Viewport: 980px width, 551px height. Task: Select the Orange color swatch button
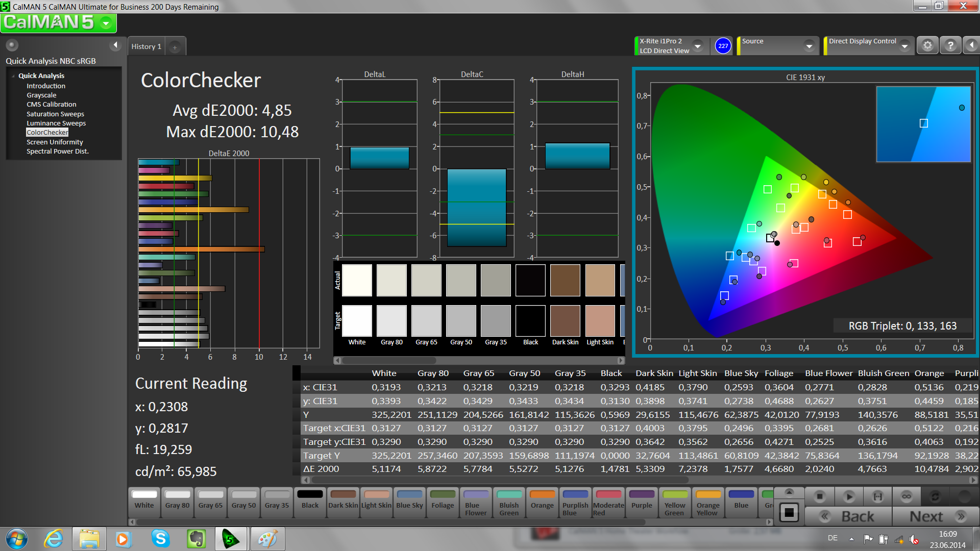tap(542, 502)
